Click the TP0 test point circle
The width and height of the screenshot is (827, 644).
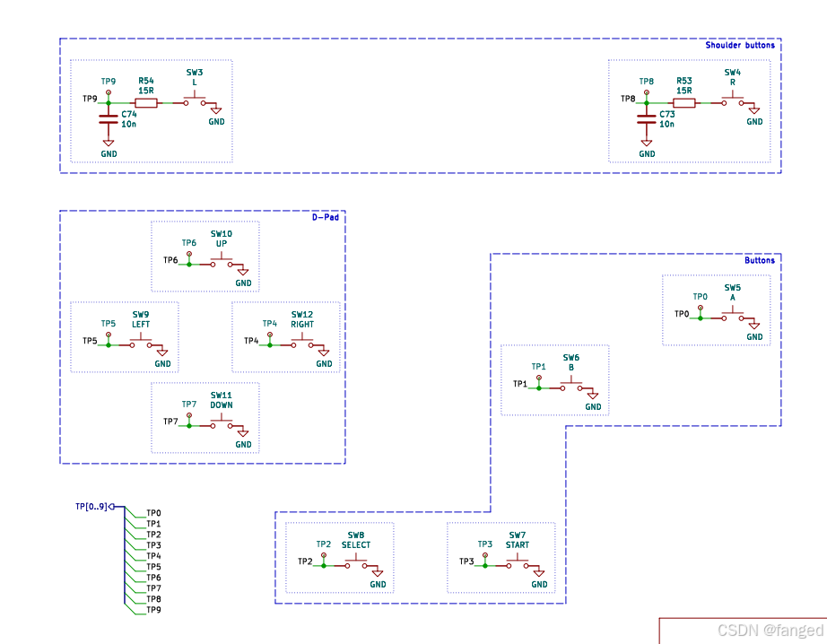coord(701,308)
